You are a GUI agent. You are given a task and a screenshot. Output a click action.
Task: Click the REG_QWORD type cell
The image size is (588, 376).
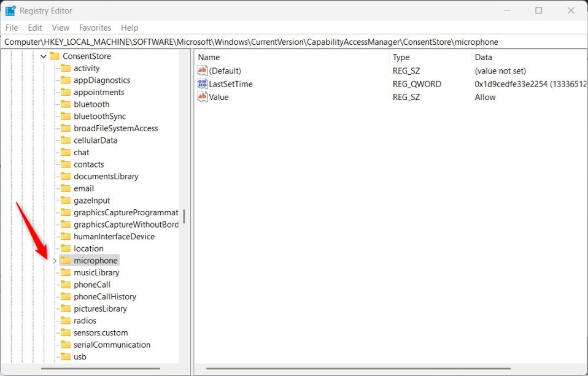[417, 84]
